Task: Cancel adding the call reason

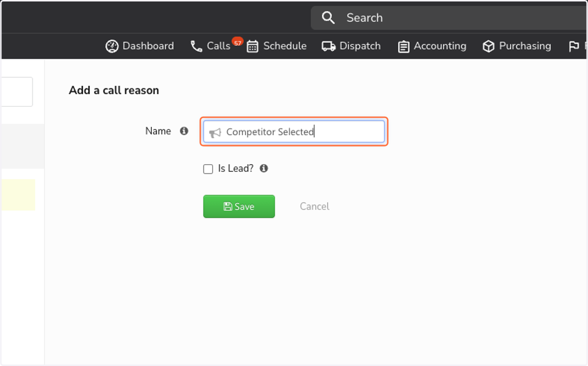Action: pos(315,206)
